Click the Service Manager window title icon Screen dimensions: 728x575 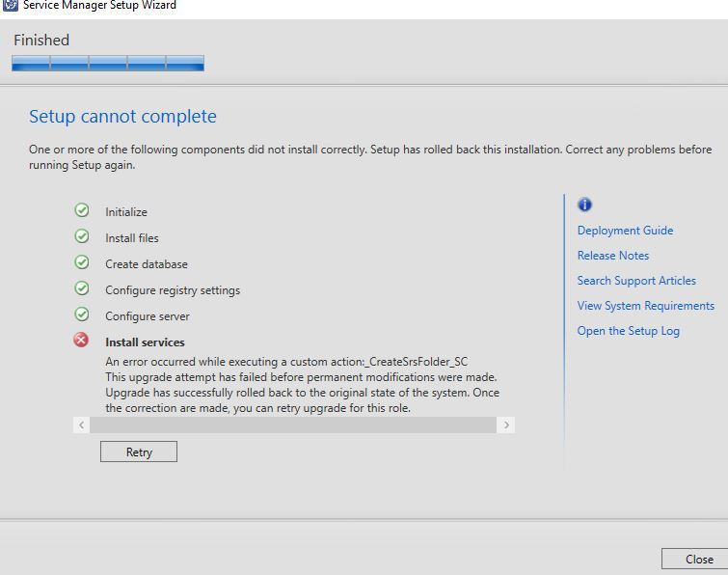(10, 5)
